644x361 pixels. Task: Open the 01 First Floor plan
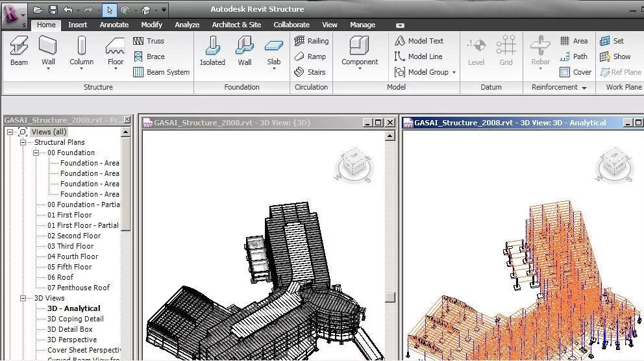tap(69, 215)
